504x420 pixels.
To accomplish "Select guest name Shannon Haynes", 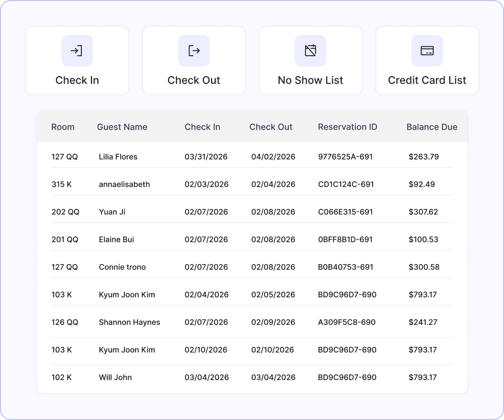I will [129, 322].
